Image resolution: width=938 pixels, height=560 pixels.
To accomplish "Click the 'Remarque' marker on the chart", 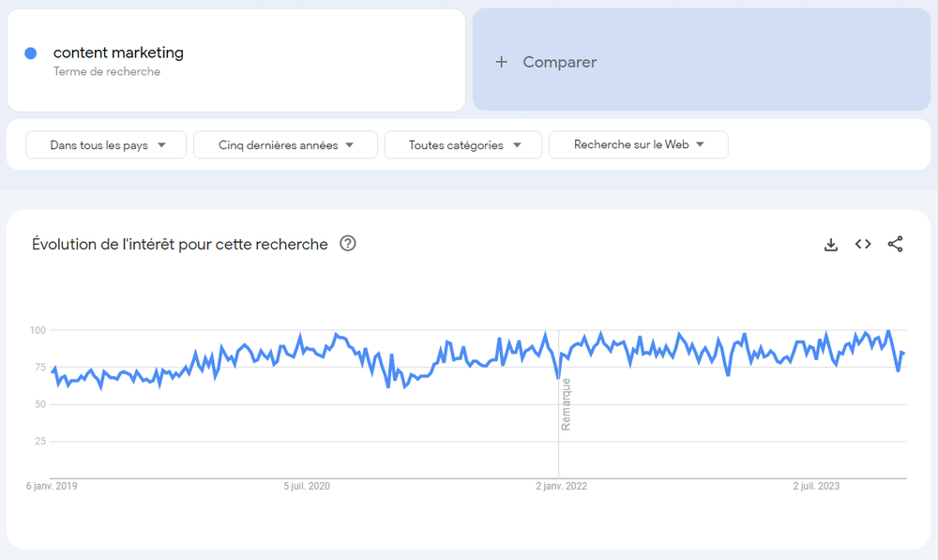I will pos(566,404).
